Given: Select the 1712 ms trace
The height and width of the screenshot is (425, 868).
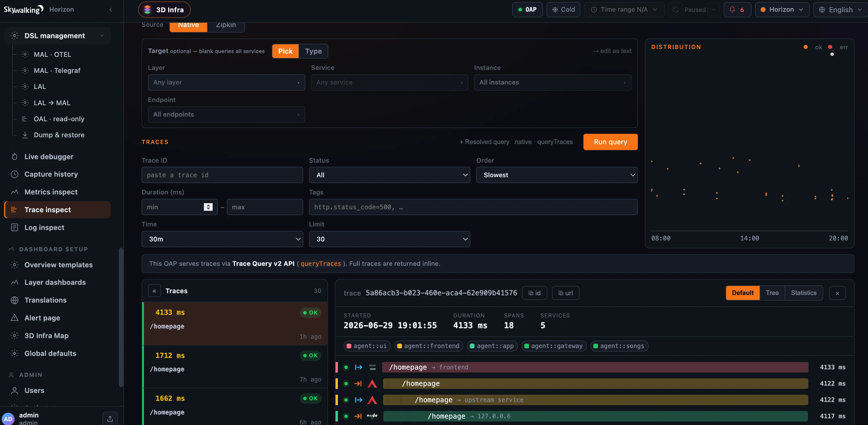Looking at the screenshot, I should tap(235, 367).
